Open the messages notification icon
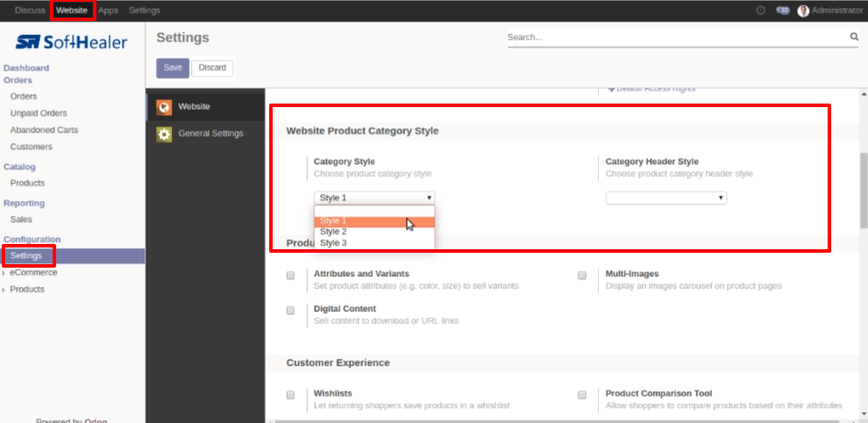This screenshot has height=423, width=868. click(x=783, y=11)
